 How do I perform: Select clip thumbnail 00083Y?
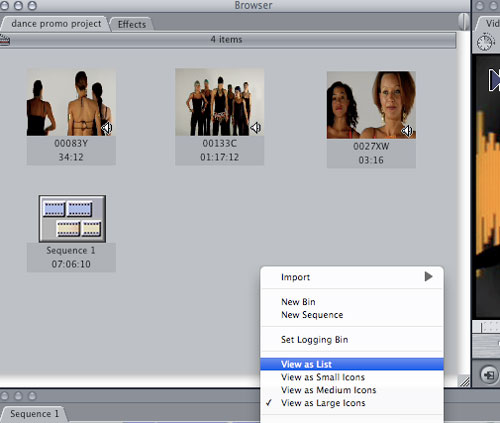pyautogui.click(x=71, y=102)
